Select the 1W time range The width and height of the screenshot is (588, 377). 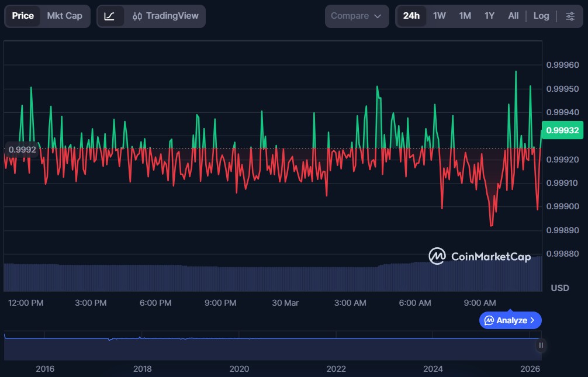(439, 16)
